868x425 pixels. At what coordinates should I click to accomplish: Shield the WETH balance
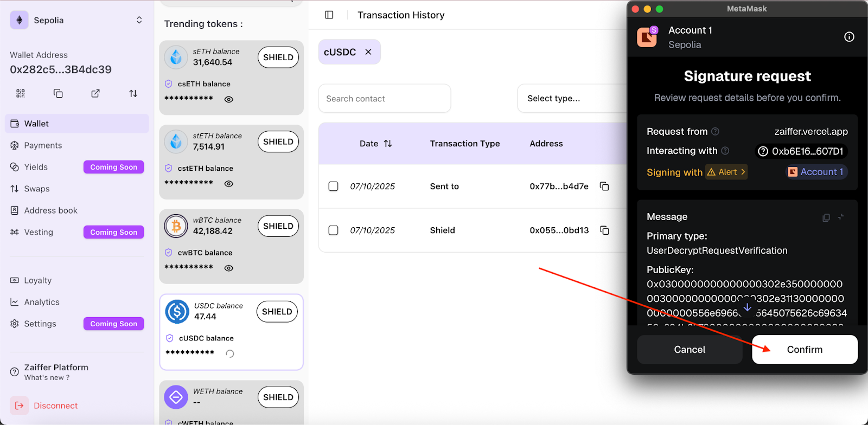coord(278,397)
